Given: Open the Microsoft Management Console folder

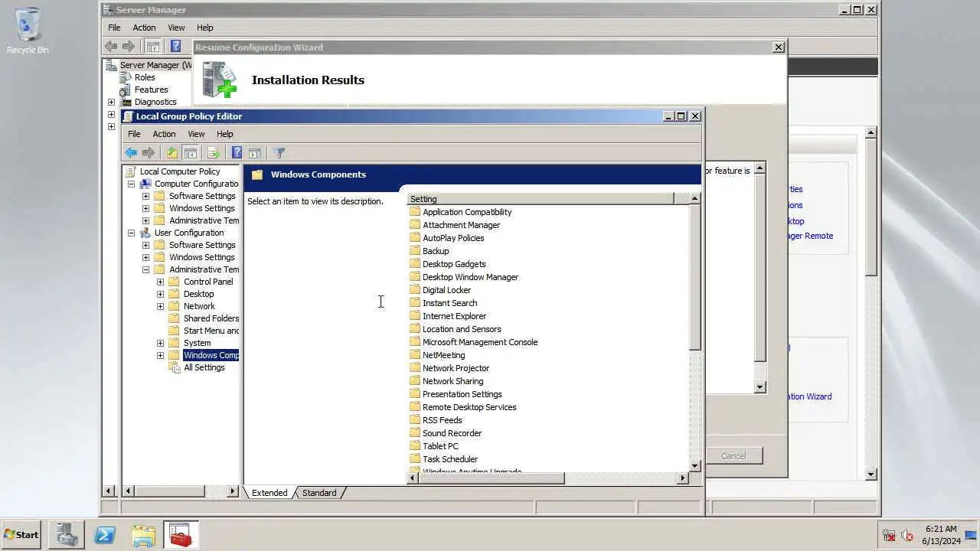Looking at the screenshot, I should tap(480, 342).
